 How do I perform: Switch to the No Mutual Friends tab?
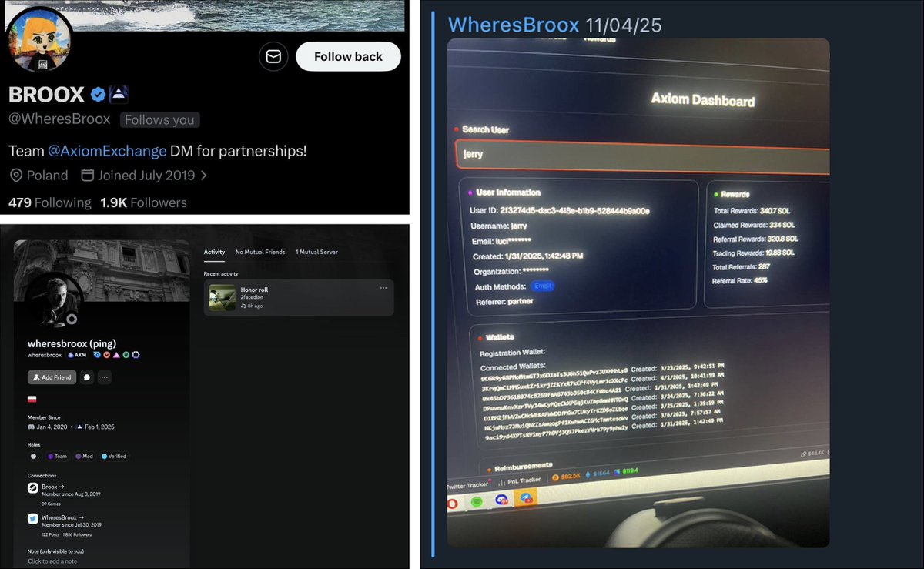[259, 252]
